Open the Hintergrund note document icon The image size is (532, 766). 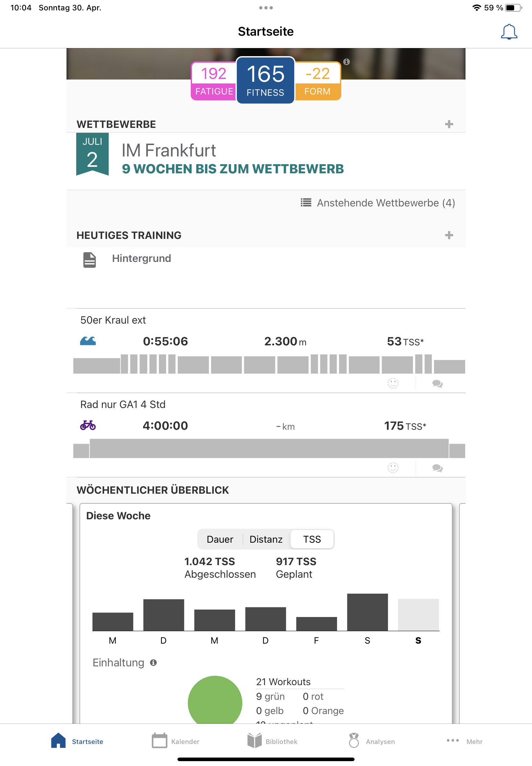(89, 259)
